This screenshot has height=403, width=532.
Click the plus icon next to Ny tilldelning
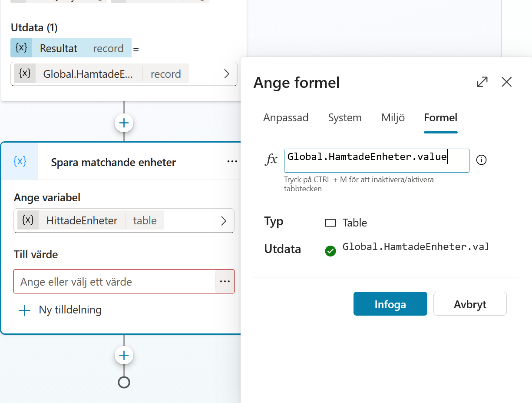[x=25, y=310]
